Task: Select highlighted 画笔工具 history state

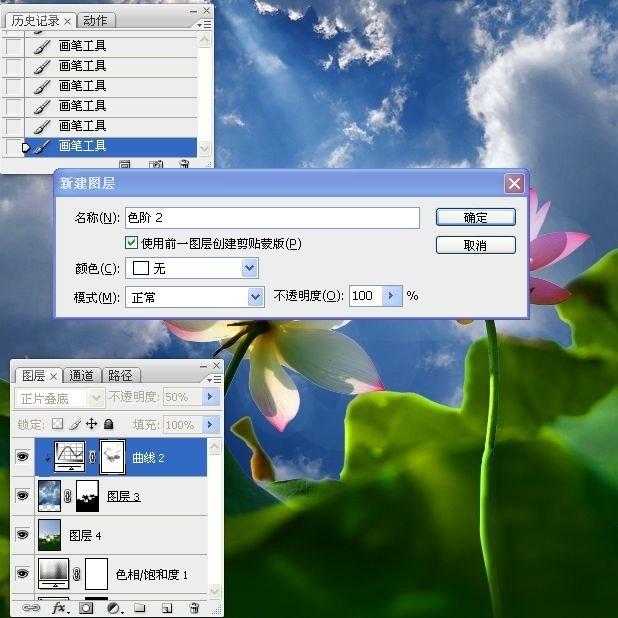Action: pos(110,147)
